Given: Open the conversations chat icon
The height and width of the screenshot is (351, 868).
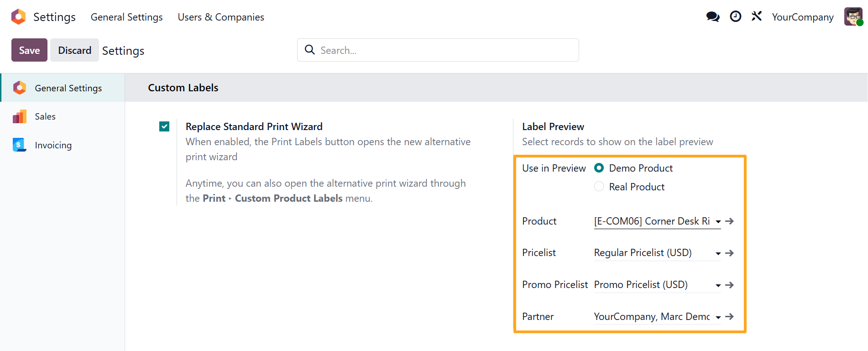Looking at the screenshot, I should click(x=712, y=17).
